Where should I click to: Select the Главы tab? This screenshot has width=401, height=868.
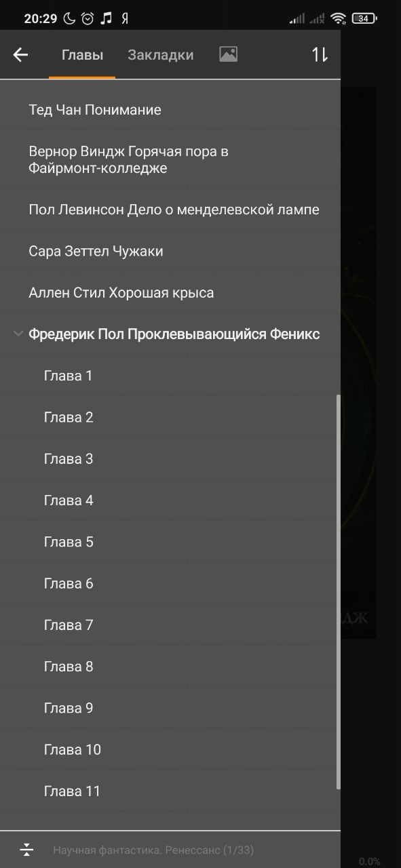click(x=82, y=55)
